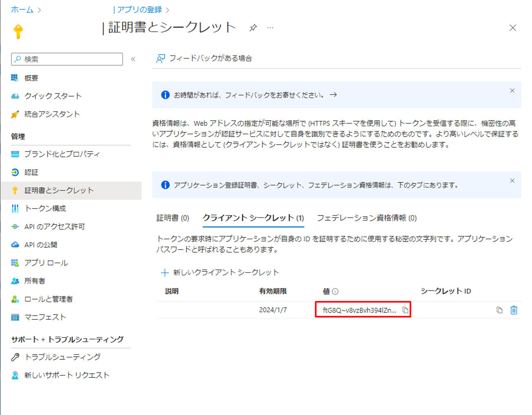Copy the client secret value
Image resolution: width=532 pixels, height=415 pixels.
click(405, 310)
